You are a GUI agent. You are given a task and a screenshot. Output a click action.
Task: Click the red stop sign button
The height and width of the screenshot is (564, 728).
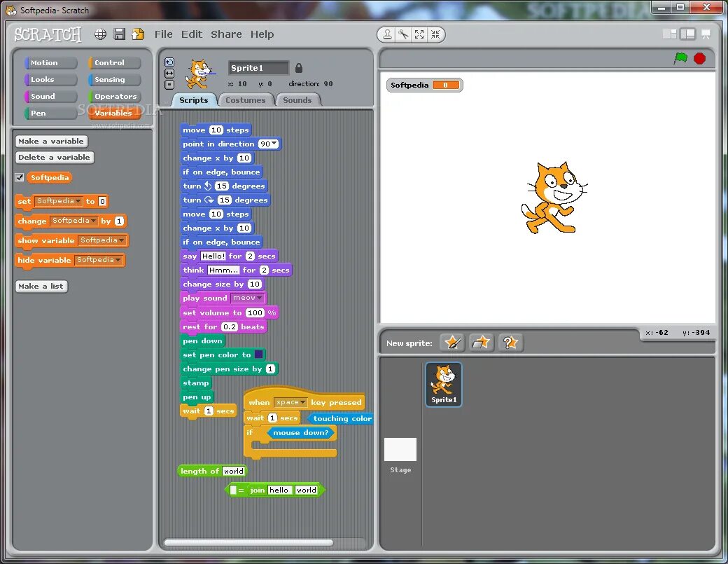[700, 59]
